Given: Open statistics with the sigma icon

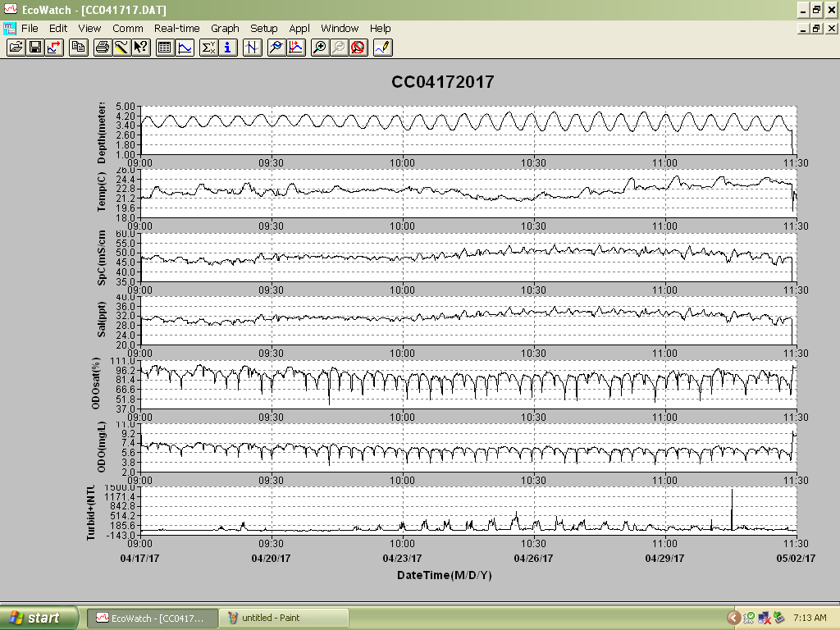Looking at the screenshot, I should pos(208,48).
